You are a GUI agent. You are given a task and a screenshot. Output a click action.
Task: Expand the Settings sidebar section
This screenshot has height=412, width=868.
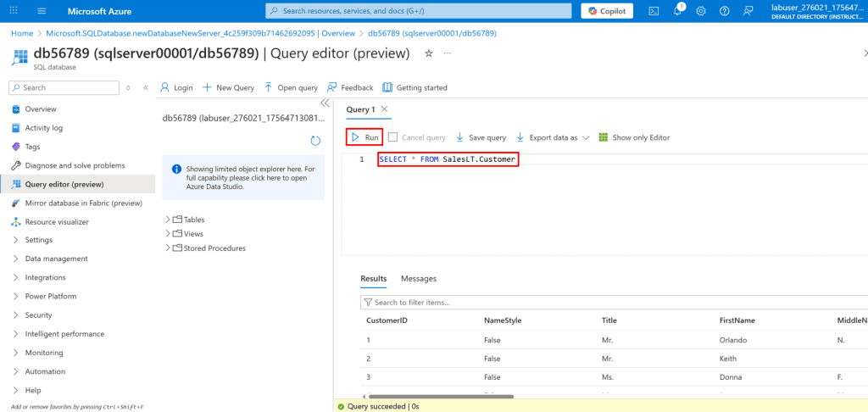[15, 240]
